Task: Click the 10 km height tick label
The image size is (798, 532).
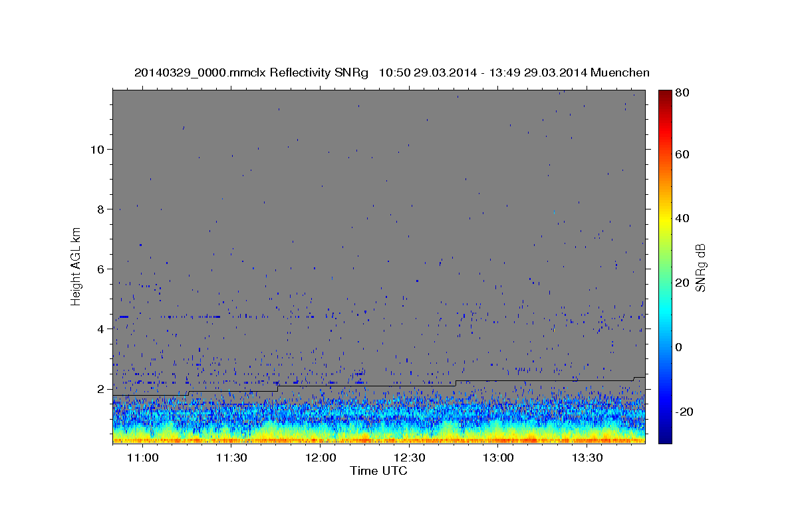Action: (97, 149)
